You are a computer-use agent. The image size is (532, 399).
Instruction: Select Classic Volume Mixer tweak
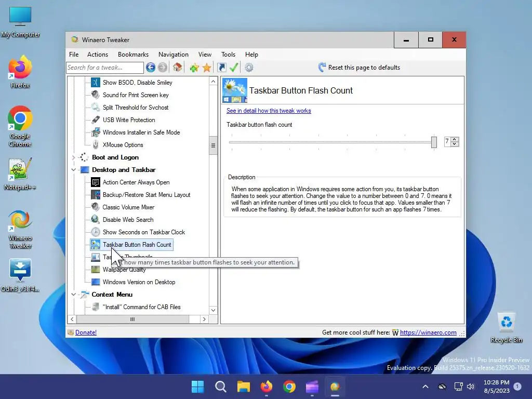[128, 207]
